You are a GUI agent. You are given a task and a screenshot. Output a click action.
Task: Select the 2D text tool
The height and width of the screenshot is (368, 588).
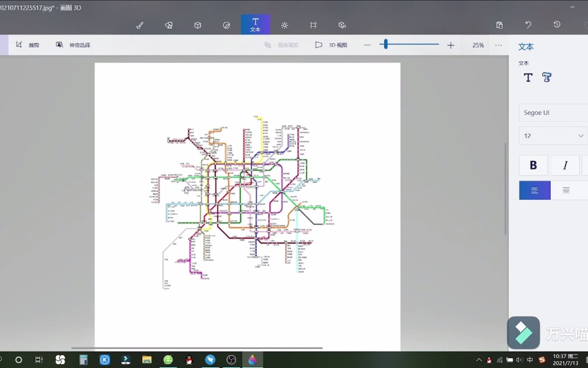528,78
